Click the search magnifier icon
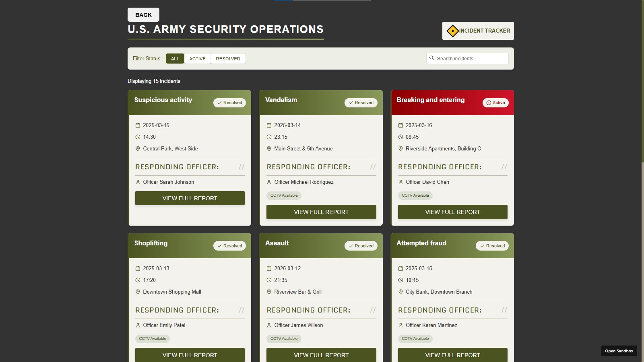Viewport: 644px width, 362px height. (431, 58)
